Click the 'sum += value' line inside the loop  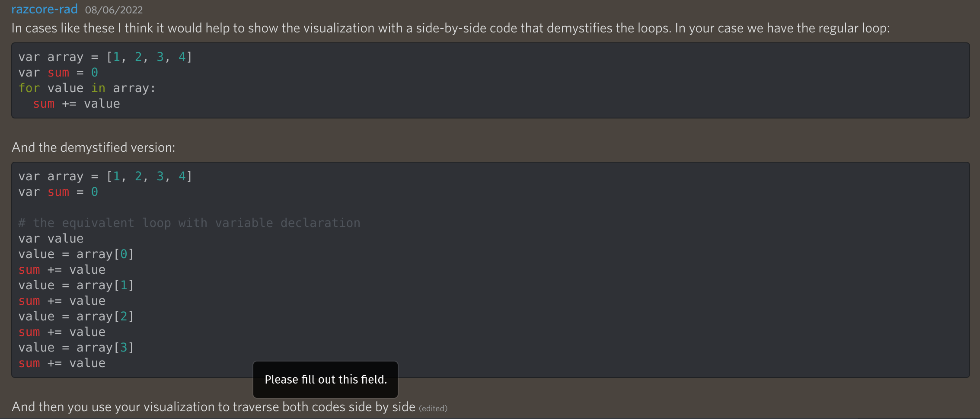[x=76, y=103]
